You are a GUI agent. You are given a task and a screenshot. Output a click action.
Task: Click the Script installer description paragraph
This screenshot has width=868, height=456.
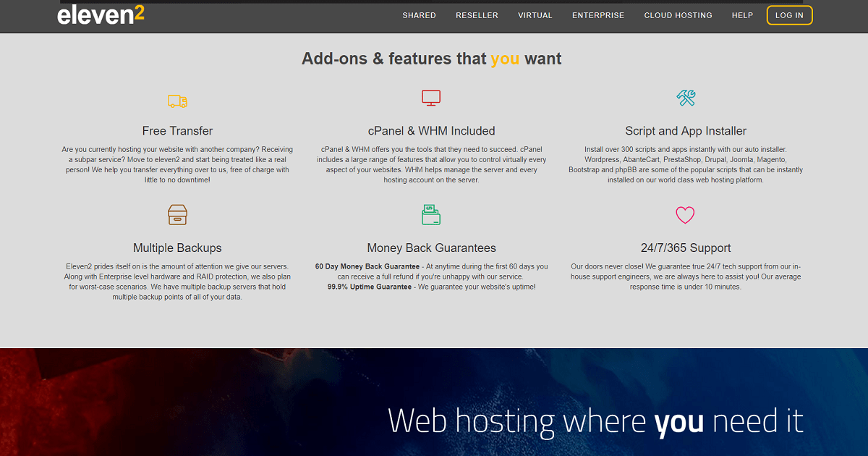point(686,164)
